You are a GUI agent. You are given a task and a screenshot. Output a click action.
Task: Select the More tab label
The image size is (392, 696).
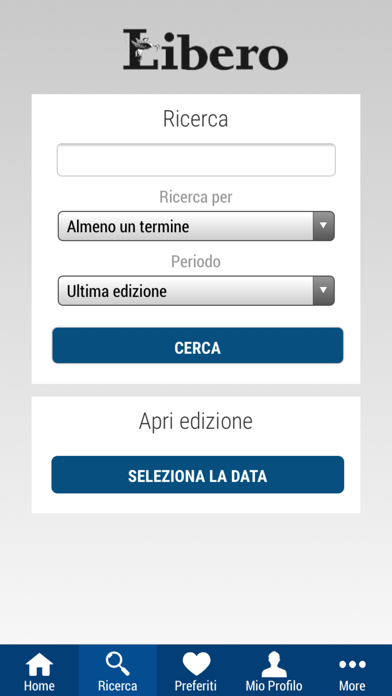352,685
